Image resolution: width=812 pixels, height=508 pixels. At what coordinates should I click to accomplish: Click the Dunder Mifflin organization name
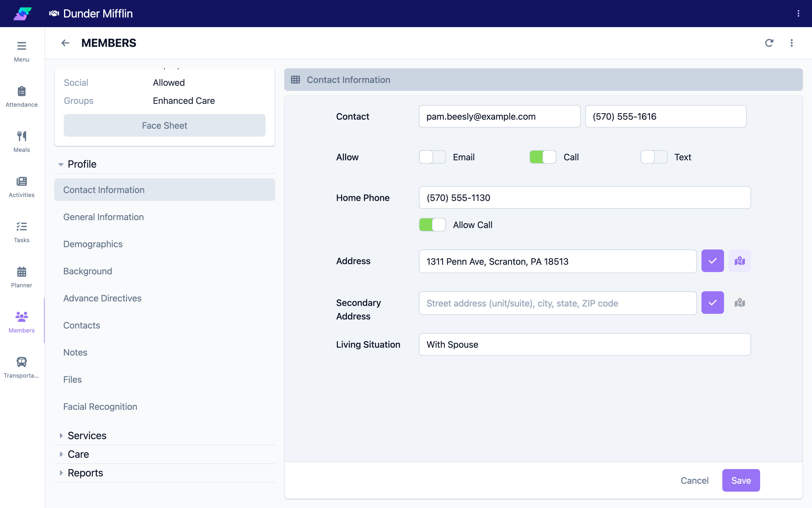tap(98, 14)
